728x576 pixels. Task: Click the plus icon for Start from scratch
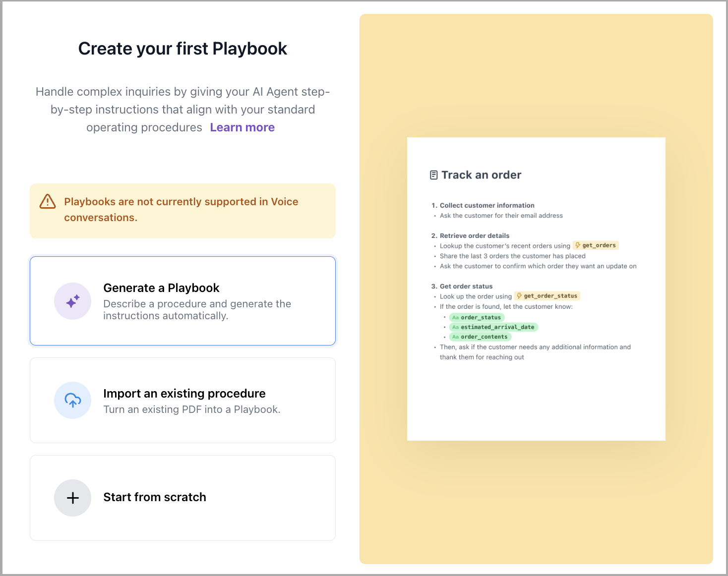pyautogui.click(x=72, y=498)
